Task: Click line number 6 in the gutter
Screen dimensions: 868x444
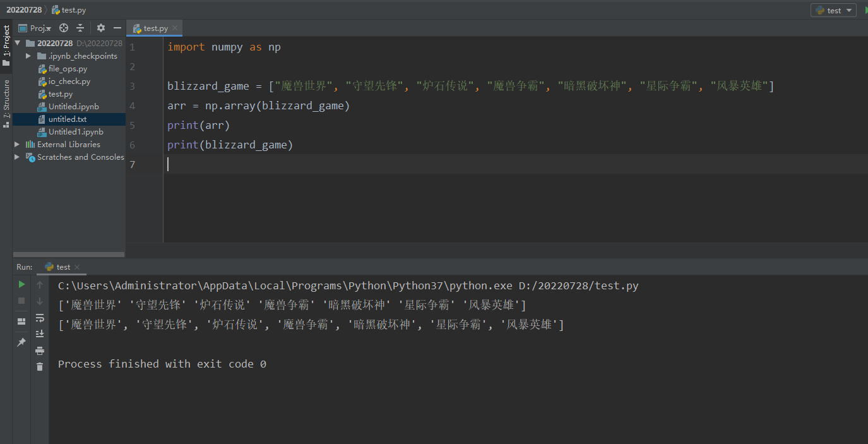Action: [x=131, y=145]
